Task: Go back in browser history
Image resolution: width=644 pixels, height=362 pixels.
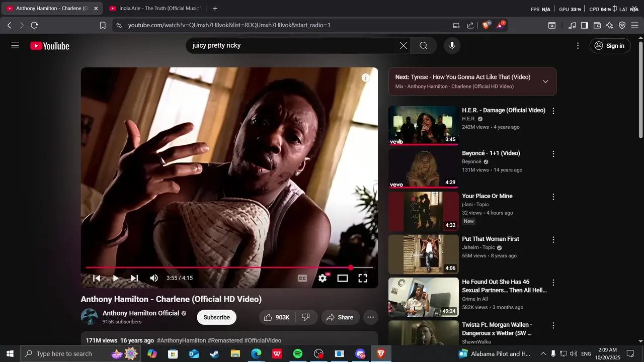Action: (9, 25)
